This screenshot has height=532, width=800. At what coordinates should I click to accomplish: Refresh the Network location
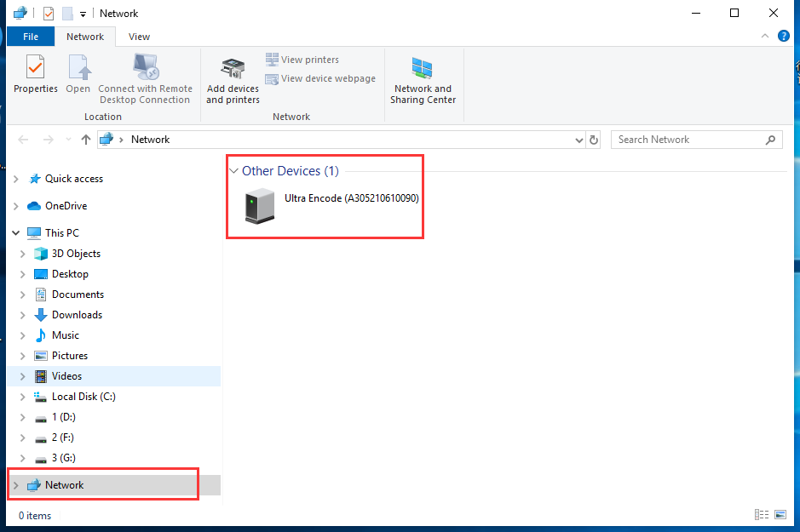point(594,140)
